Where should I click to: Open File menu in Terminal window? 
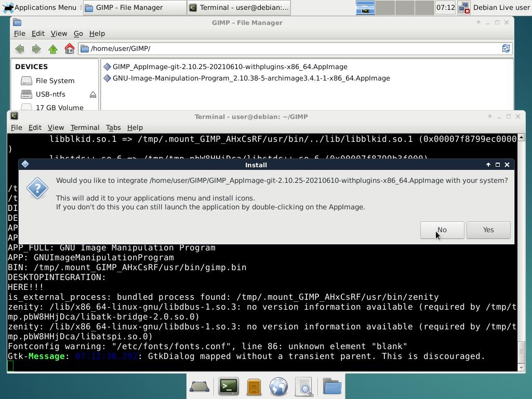[x=16, y=128]
